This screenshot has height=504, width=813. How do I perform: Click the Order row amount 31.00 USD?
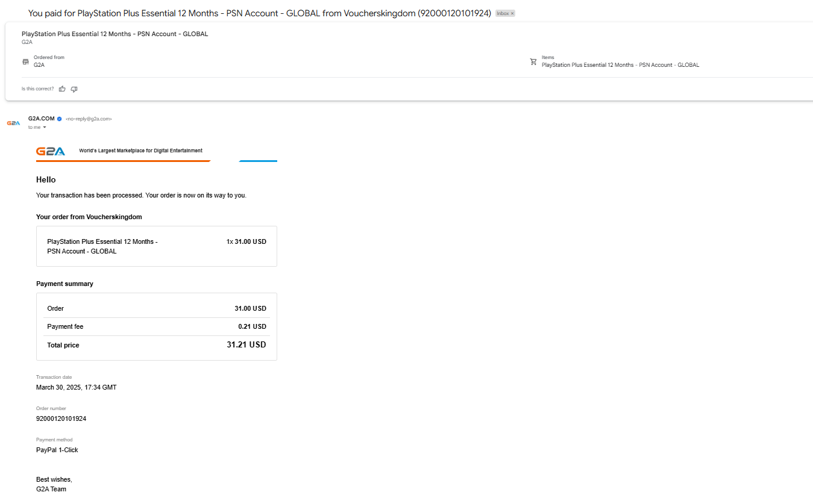pyautogui.click(x=250, y=308)
